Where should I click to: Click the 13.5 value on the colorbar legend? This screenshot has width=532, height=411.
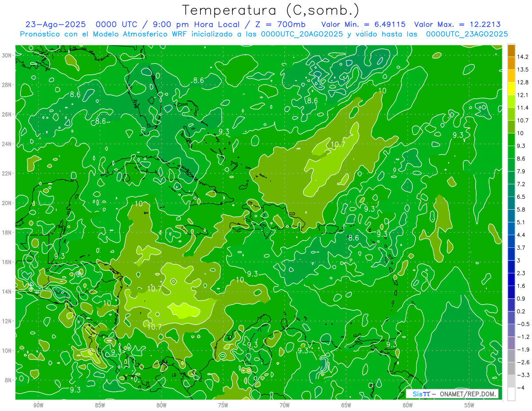click(523, 70)
